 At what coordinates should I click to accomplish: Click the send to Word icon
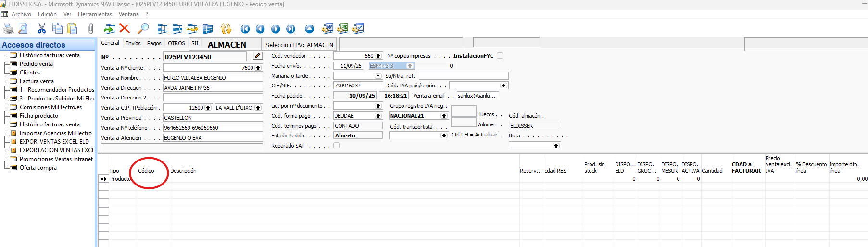pyautogui.click(x=327, y=29)
